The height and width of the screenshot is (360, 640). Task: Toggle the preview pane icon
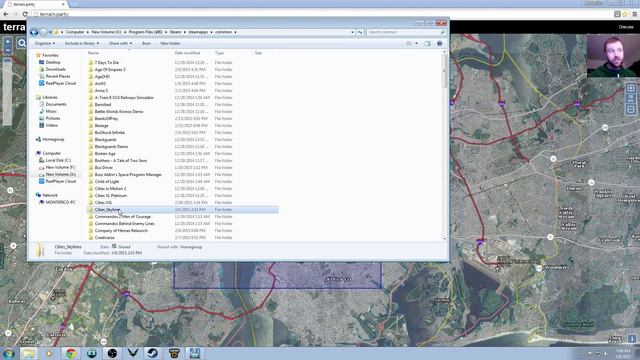pos(427,43)
